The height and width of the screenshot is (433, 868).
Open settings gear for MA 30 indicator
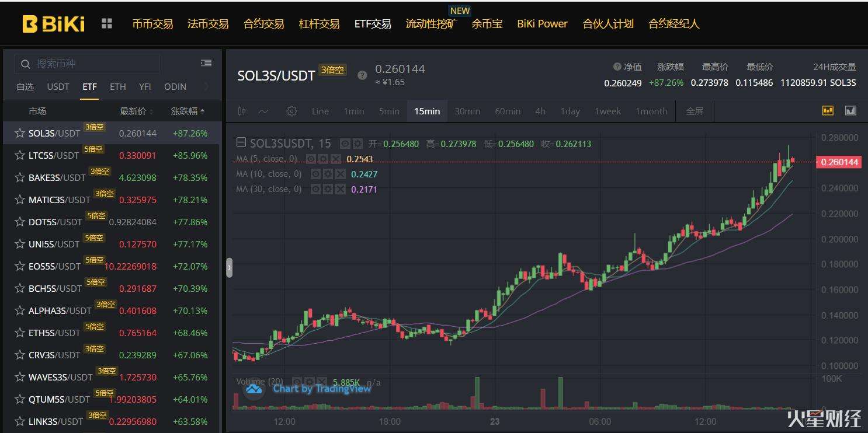pos(328,189)
